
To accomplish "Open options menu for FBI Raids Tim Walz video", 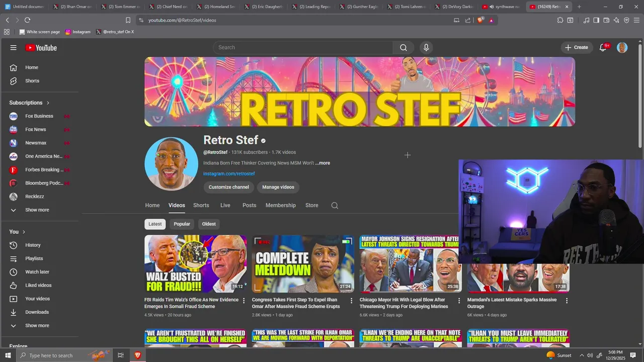I will coord(244,301).
